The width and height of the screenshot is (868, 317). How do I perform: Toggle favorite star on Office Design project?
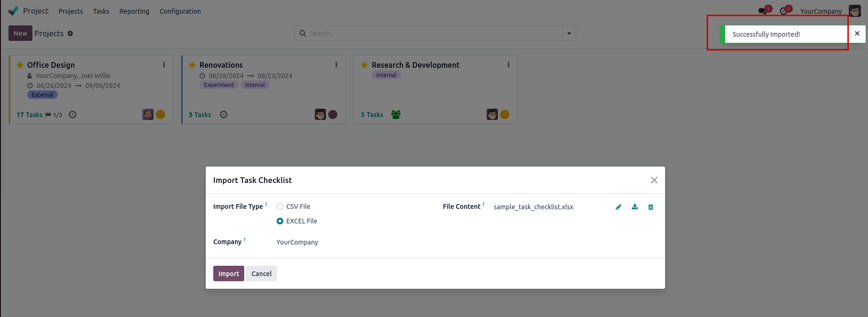pos(20,65)
